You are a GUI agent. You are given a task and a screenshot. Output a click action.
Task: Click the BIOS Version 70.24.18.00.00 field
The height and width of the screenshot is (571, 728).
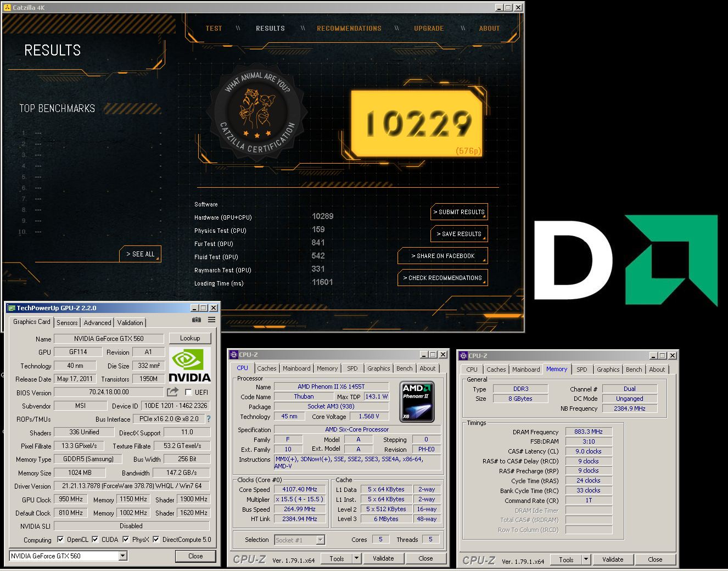point(109,392)
